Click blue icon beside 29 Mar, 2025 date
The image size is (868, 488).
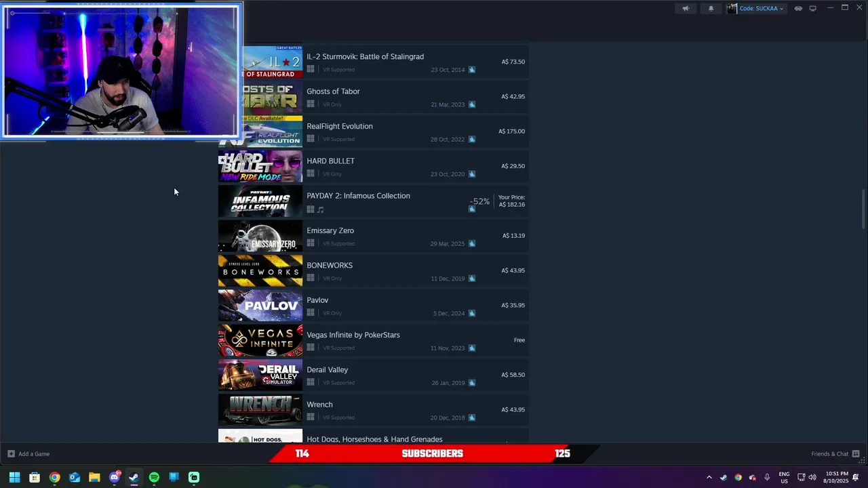[x=472, y=243]
